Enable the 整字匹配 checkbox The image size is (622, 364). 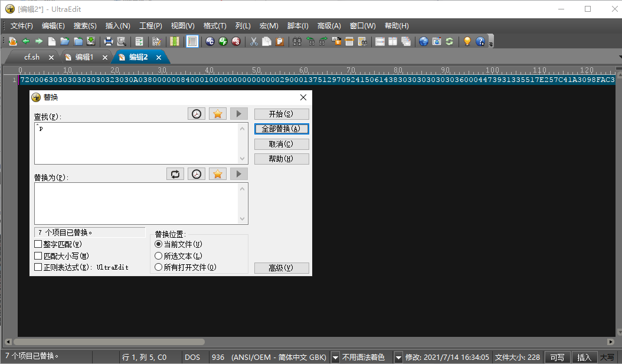38,244
